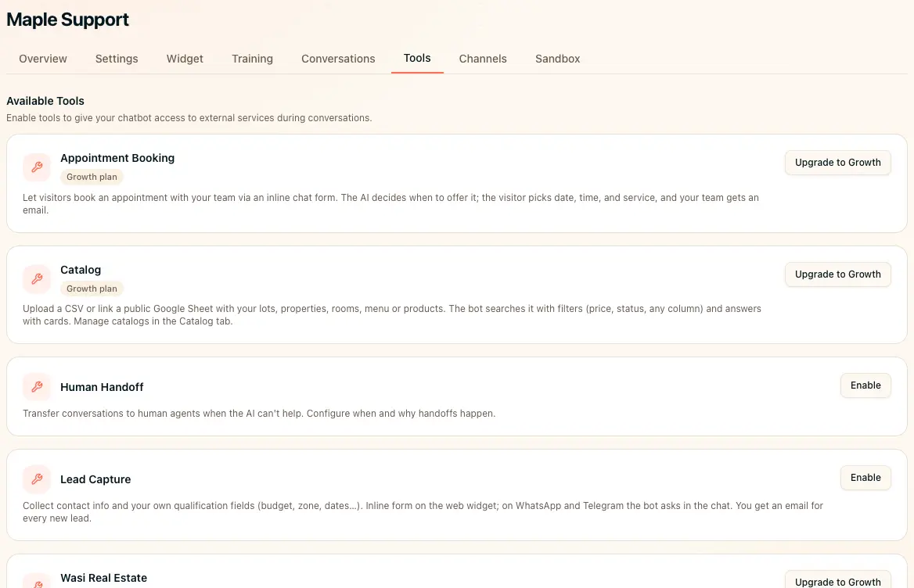
Task: Click the Appointment Booking description text
Action: pos(390,204)
